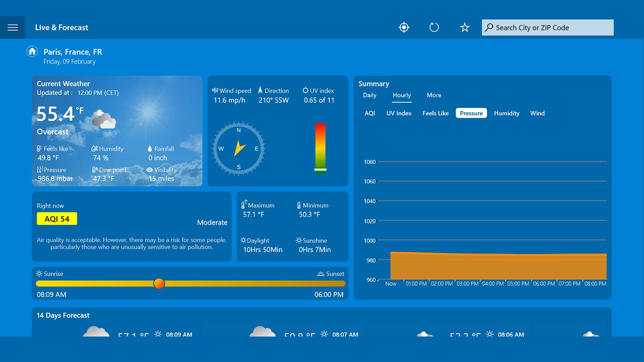Select the AQI chart option

370,113
